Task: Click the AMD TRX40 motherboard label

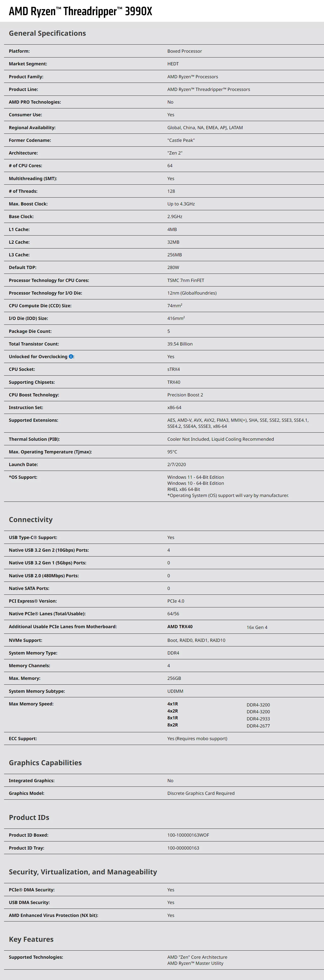Action: point(180,626)
